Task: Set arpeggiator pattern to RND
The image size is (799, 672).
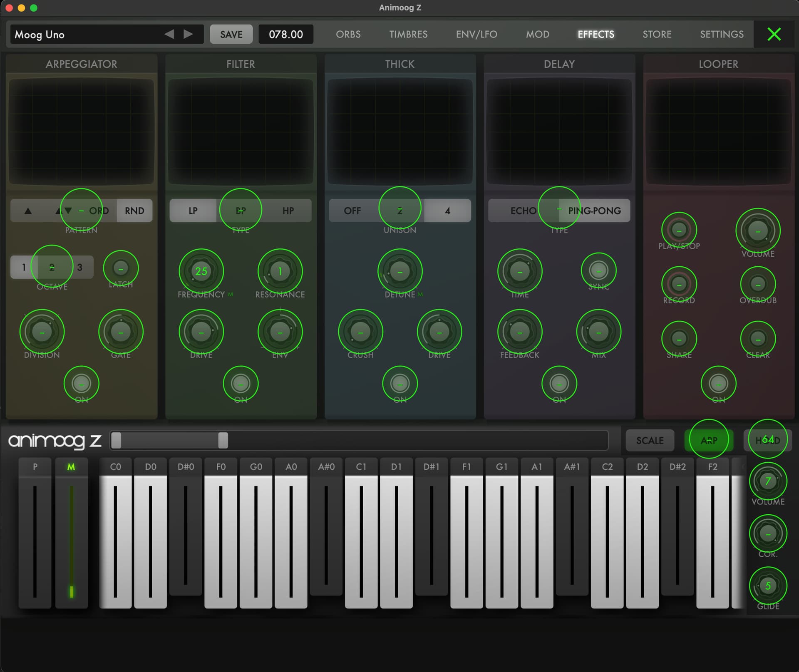Action: (x=134, y=211)
